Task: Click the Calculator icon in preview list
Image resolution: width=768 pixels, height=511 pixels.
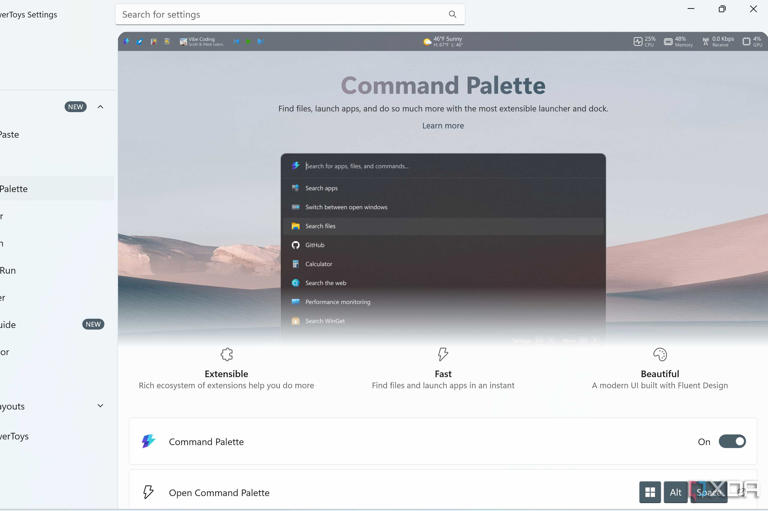Action: point(295,264)
